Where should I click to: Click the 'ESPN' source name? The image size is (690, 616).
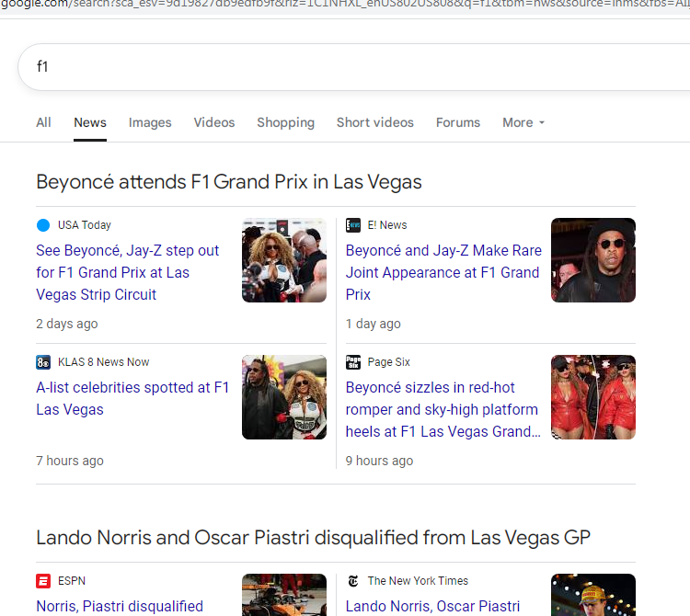72,581
